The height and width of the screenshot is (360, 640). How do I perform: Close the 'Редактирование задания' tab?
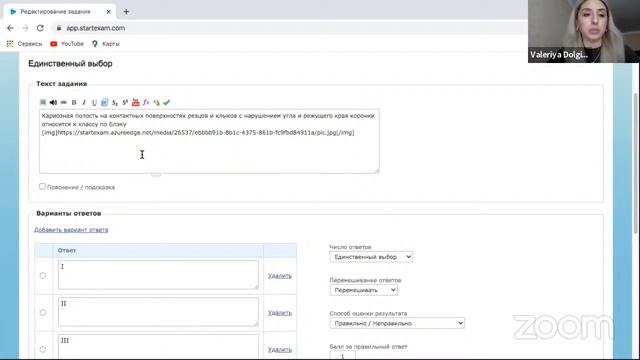pos(108,12)
